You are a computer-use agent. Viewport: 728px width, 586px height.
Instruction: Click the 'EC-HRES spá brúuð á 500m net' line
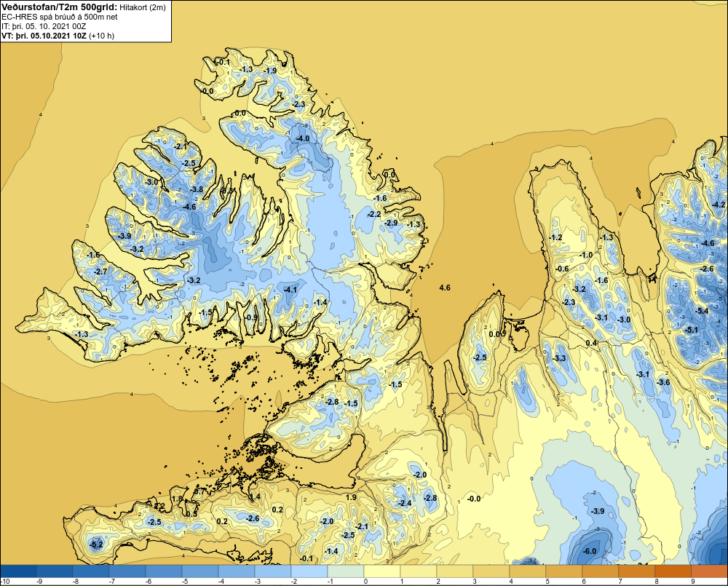(60, 17)
